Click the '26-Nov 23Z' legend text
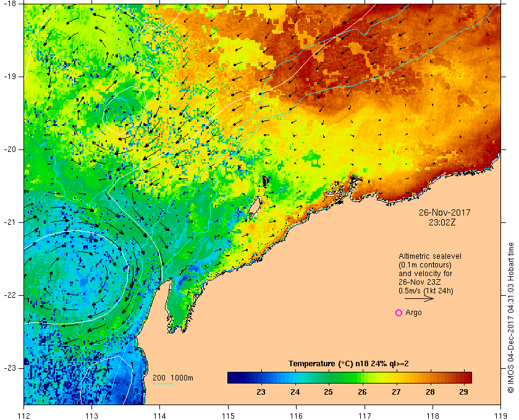 [420, 282]
